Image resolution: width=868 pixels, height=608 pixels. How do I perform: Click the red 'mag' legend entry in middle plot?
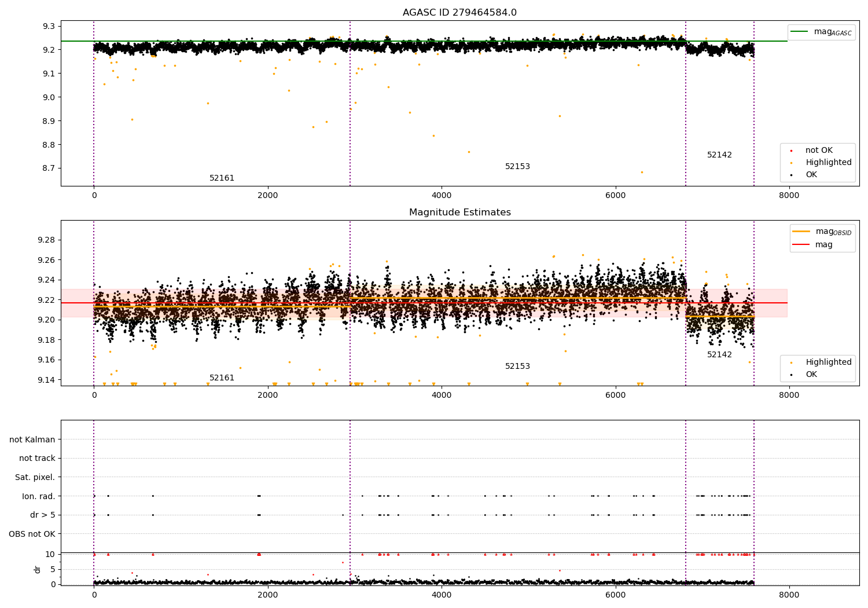(x=814, y=244)
